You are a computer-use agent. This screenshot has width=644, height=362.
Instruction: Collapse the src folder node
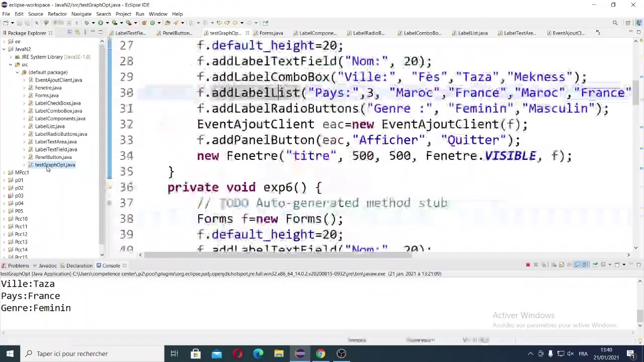11,64
